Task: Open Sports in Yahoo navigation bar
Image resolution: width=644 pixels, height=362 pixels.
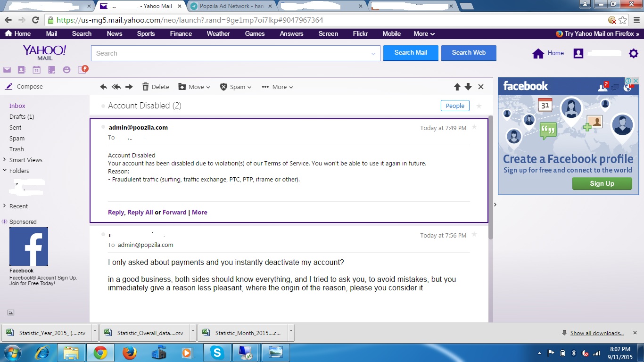Action: [x=146, y=33]
